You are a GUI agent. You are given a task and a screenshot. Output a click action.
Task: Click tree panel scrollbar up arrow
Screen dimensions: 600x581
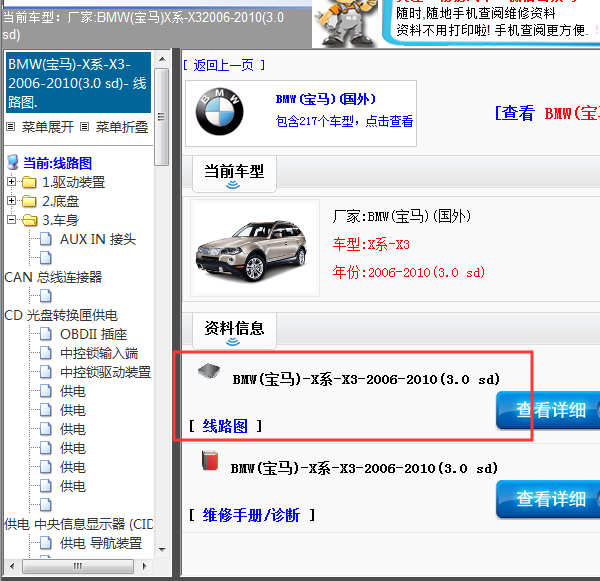162,59
